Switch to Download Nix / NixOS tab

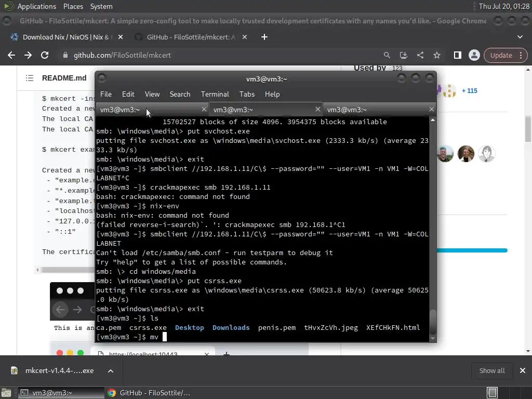point(65,37)
